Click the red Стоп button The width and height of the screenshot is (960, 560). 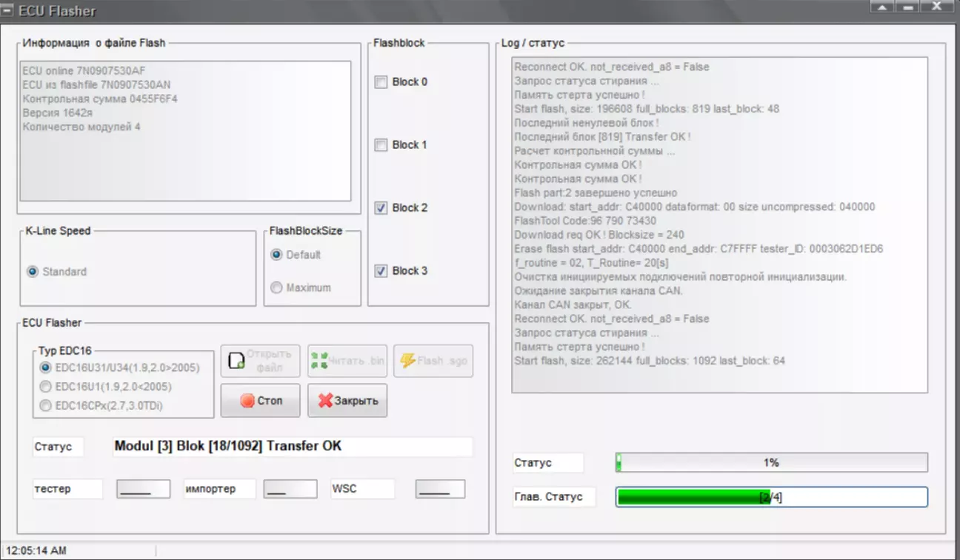[260, 401]
